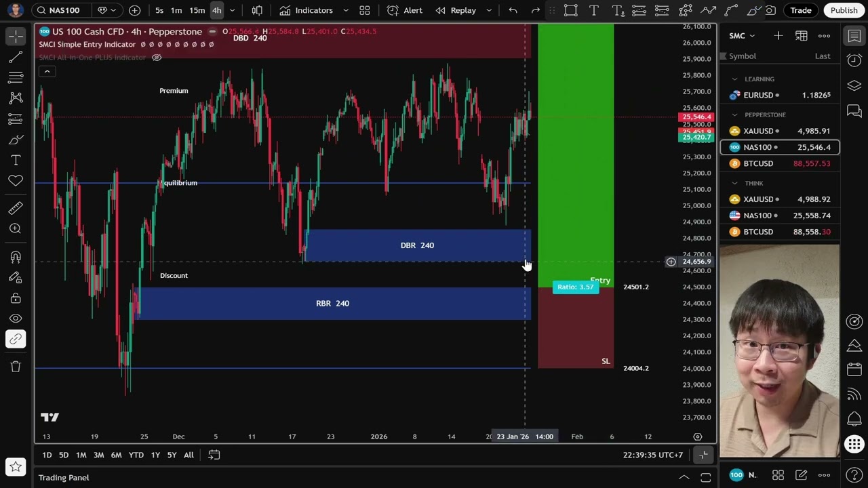868x488 pixels.
Task: Open go to date calendar icon
Action: pyautogui.click(x=214, y=455)
